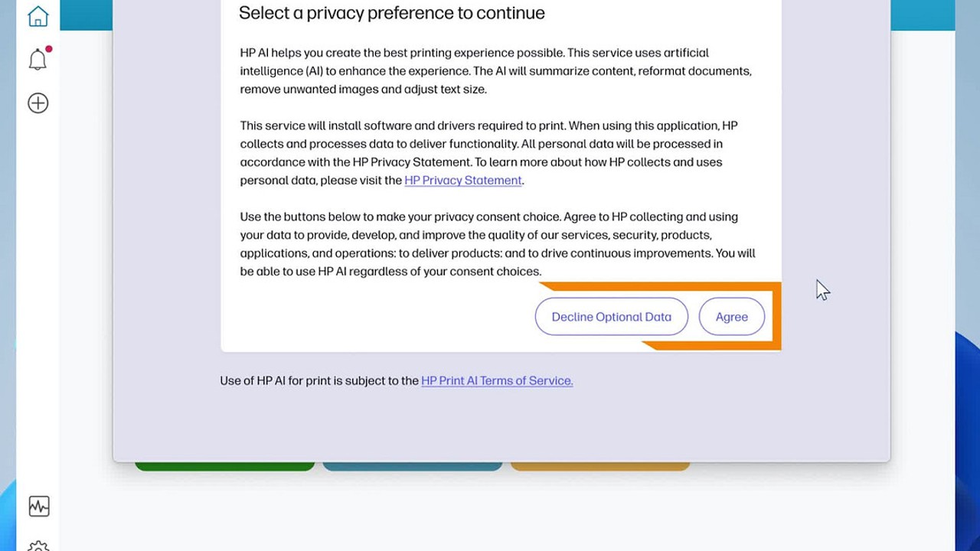Click the paragraph starting "HP AI helps you"
The width and height of the screenshot is (980, 551).
pyautogui.click(x=495, y=71)
